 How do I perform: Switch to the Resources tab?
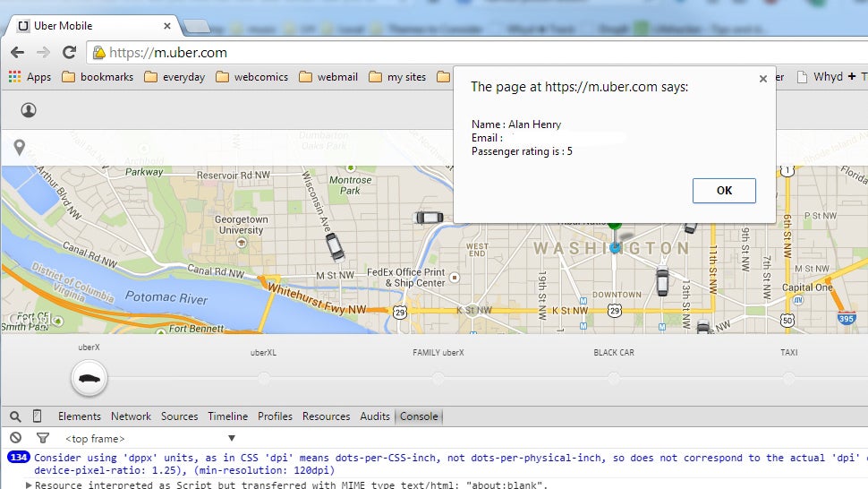326,416
